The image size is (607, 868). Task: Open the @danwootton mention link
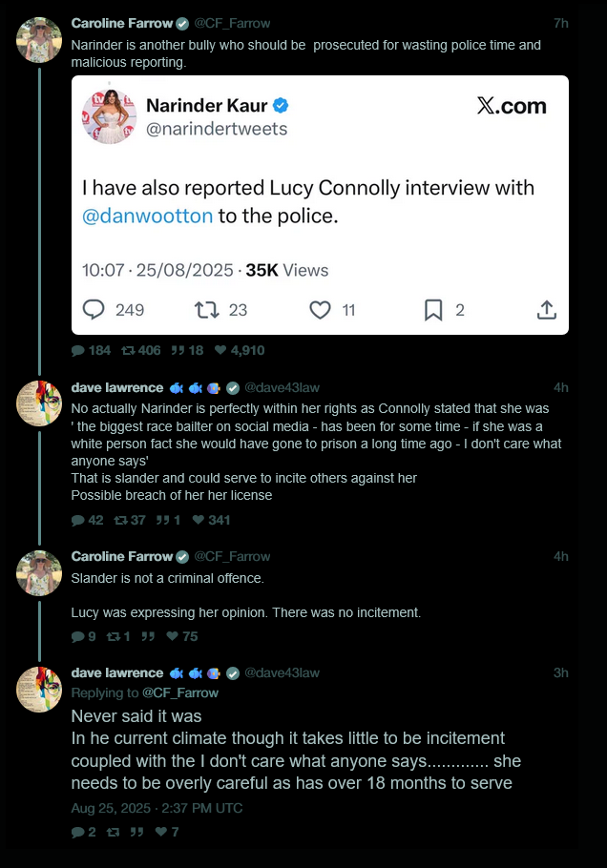point(147,216)
